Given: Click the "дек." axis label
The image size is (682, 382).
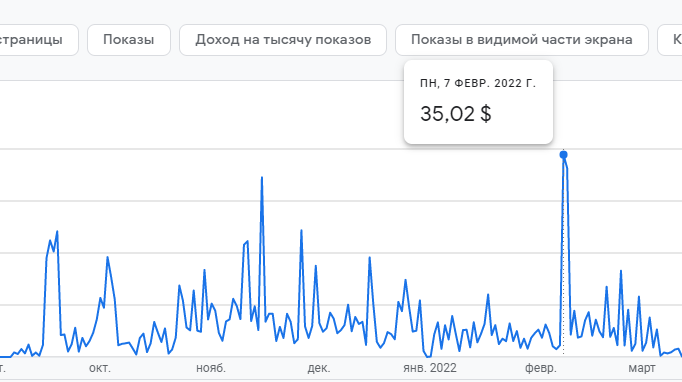Looking at the screenshot, I should pyautogui.click(x=319, y=368).
